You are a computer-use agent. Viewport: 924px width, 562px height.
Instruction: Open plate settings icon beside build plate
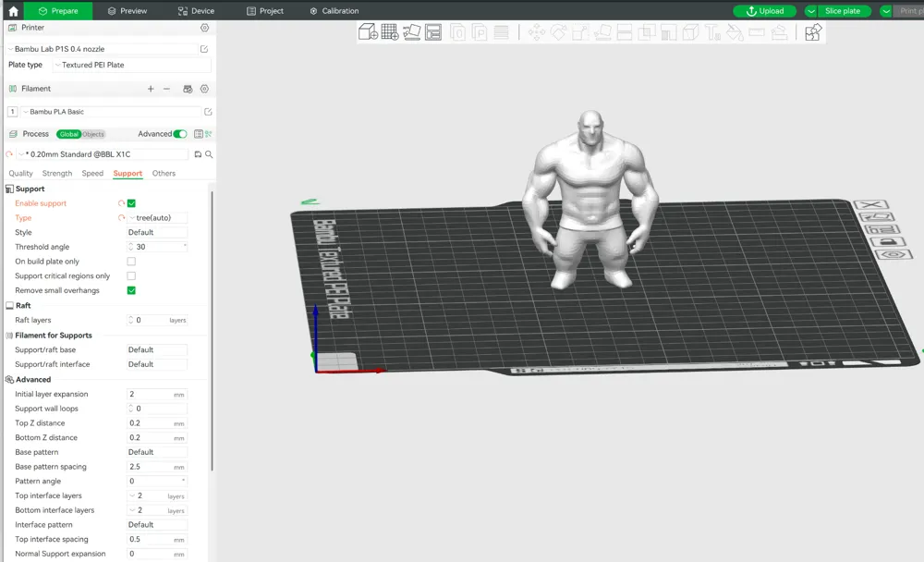(x=894, y=255)
